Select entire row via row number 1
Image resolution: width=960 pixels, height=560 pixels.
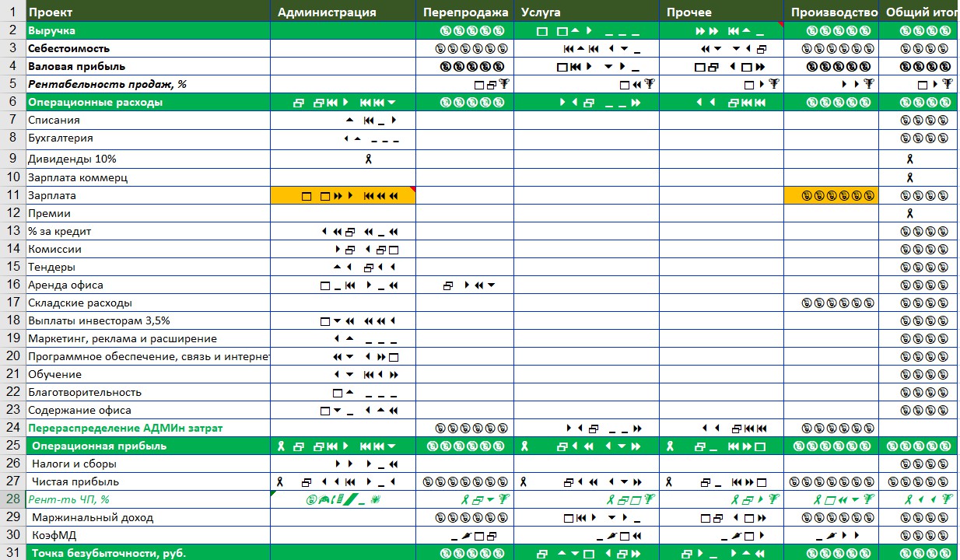(12, 12)
